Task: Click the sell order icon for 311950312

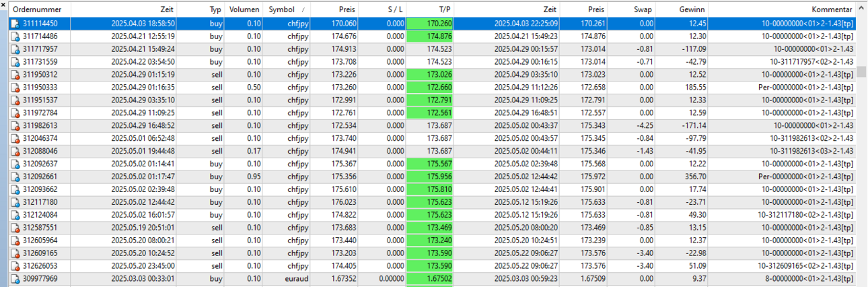Action: 14,75
